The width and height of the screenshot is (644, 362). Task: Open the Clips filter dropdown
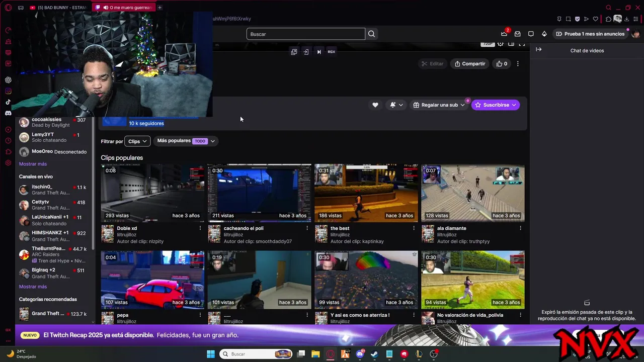pyautogui.click(x=137, y=141)
